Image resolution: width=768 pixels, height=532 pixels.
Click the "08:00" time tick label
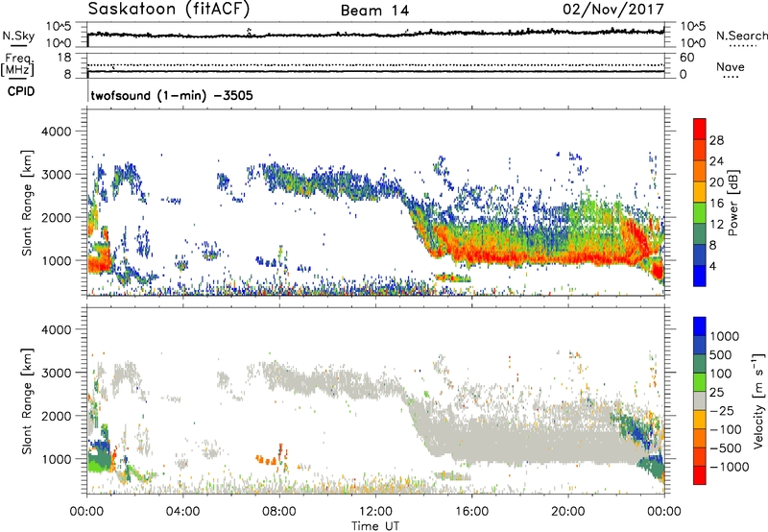pyautogui.click(x=279, y=512)
